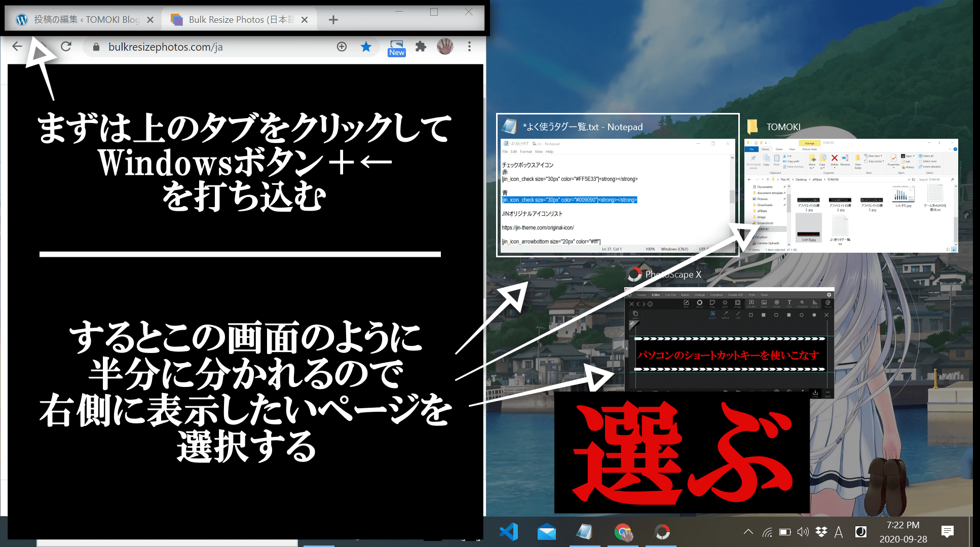Open the Extensions puzzle menu
980x547 pixels.
421,47
